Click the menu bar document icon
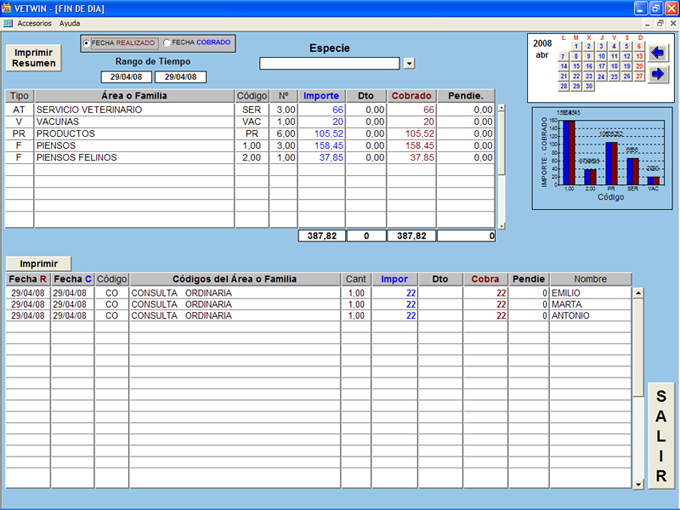The height and width of the screenshot is (510, 680). click(x=7, y=23)
